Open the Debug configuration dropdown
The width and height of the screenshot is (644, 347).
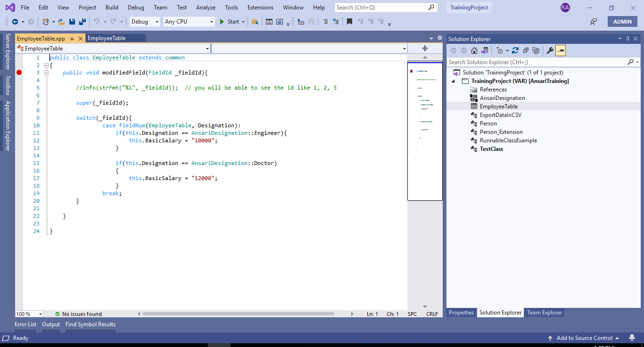(144, 22)
